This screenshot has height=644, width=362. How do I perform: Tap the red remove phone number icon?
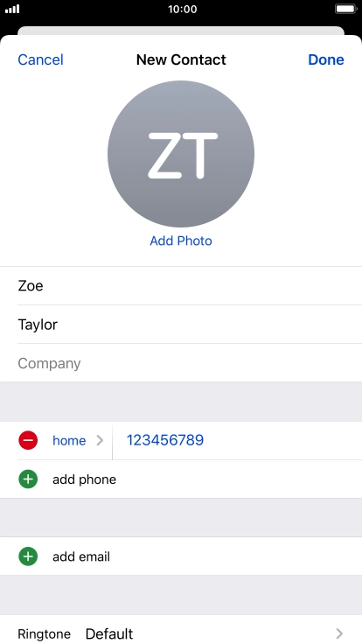[28, 440]
